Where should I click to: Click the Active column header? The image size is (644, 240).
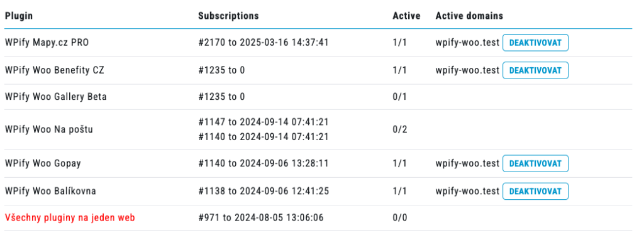tap(406, 16)
